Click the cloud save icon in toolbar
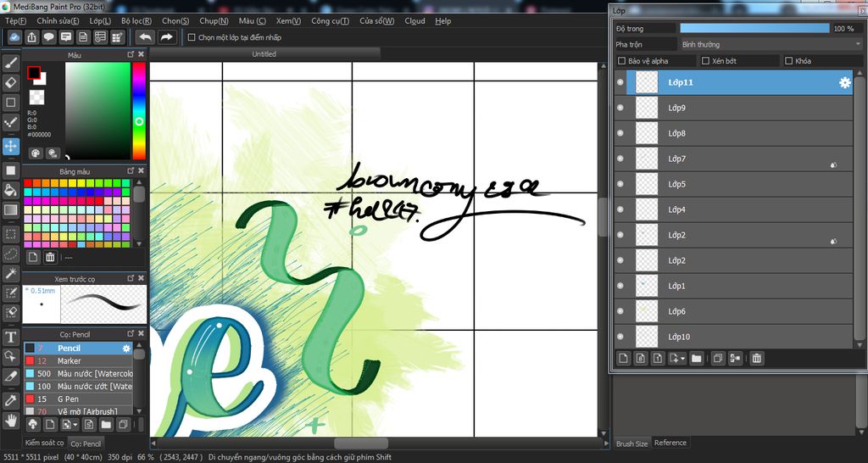This screenshot has height=463, width=868. [x=15, y=37]
